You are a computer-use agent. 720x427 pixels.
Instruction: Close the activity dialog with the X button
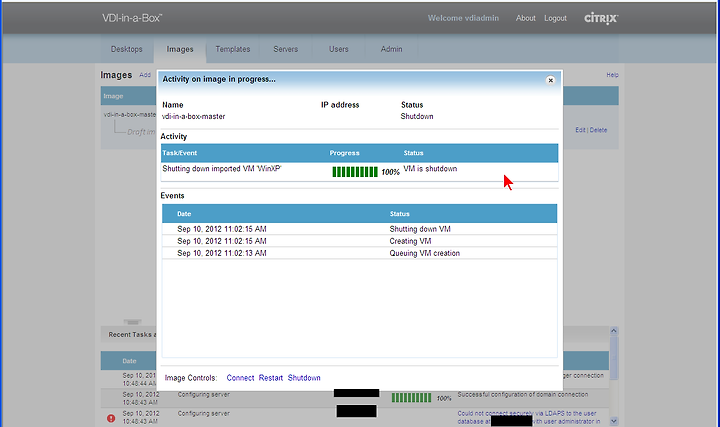click(550, 80)
